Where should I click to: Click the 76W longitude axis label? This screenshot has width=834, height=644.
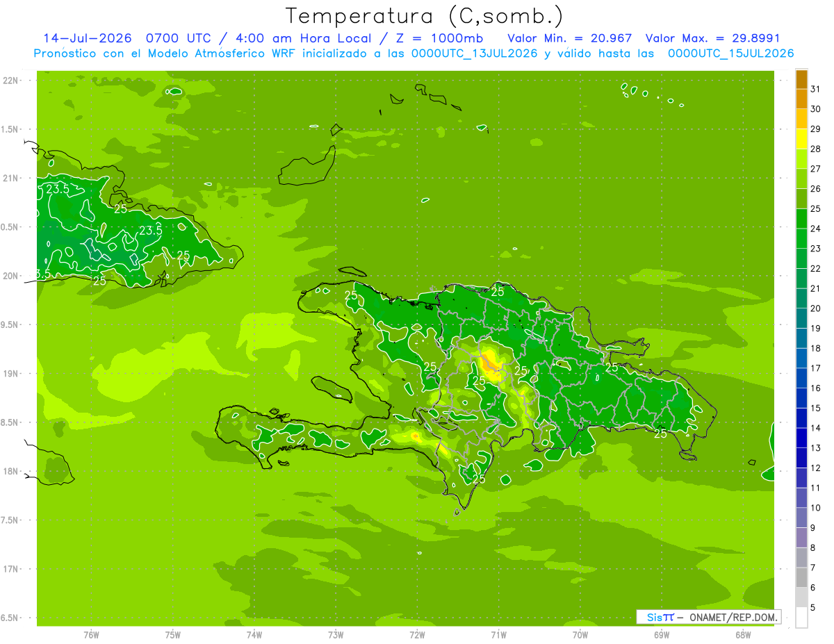click(x=91, y=634)
